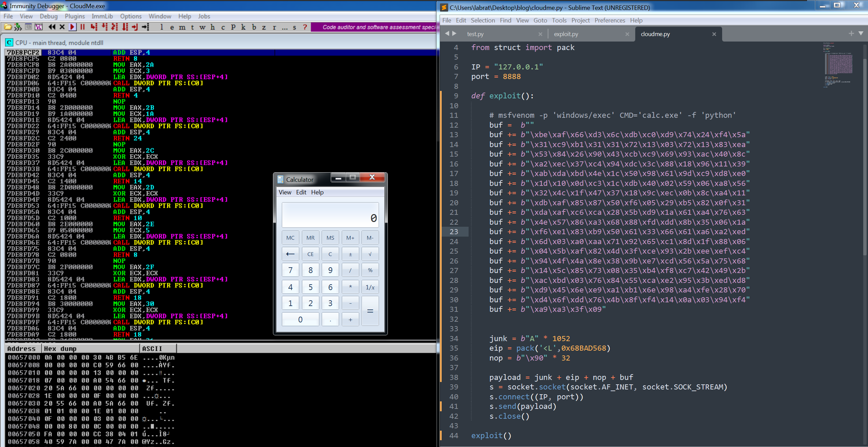
Task: Close the test.py tab
Action: tap(540, 34)
